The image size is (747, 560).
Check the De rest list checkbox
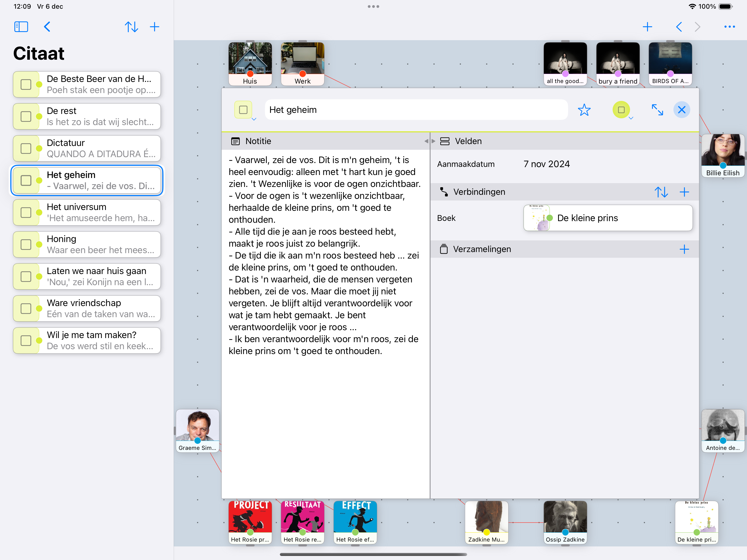point(26,116)
